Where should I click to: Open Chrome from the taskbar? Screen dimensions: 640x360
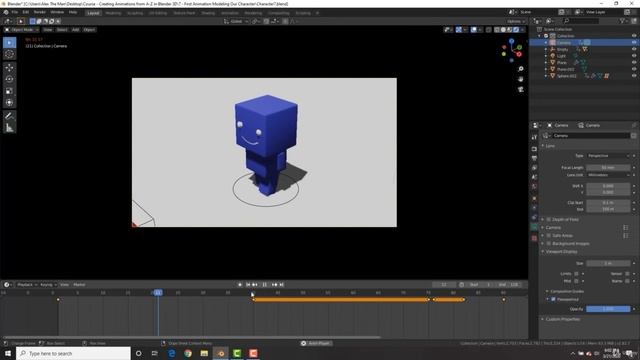(x=188, y=353)
